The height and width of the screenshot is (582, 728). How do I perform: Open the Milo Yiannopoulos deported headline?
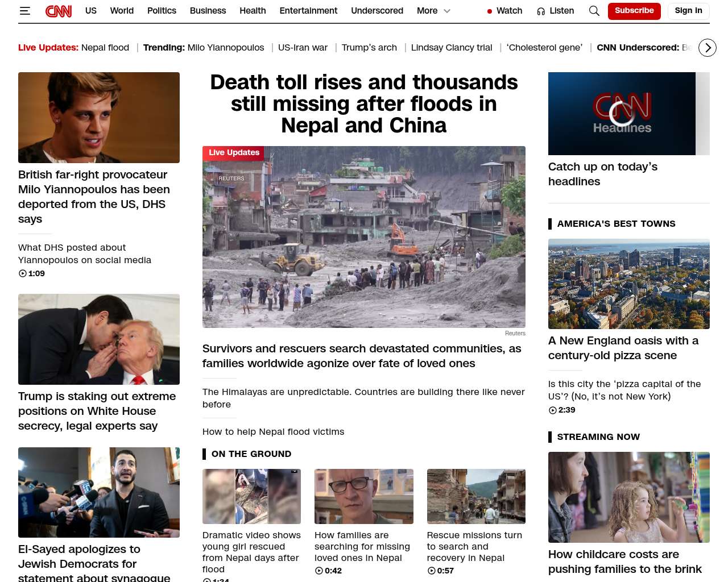coord(94,197)
